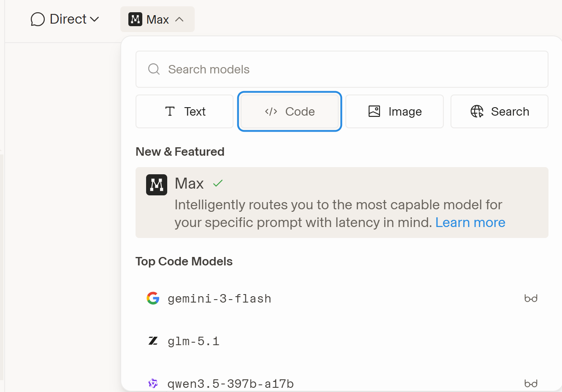Click the glasses icon on the qwen3.5-397b-a17b row
This screenshot has width=562, height=392.
531,384
